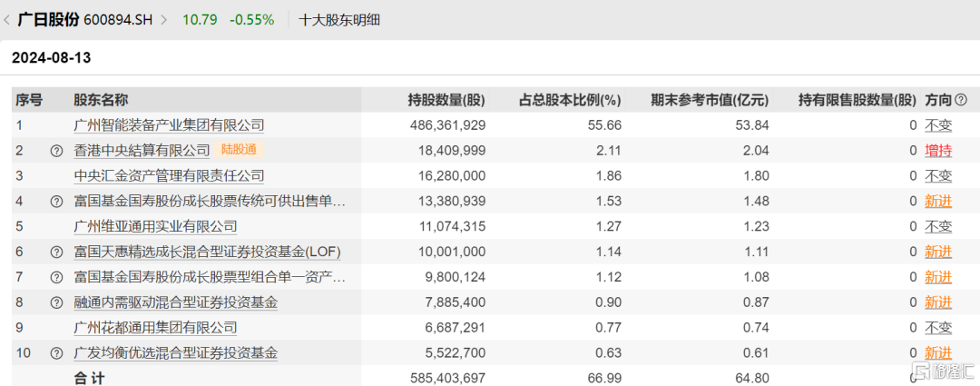Open shareholder 中央汇金资产管理有限责任公司

coord(169,176)
